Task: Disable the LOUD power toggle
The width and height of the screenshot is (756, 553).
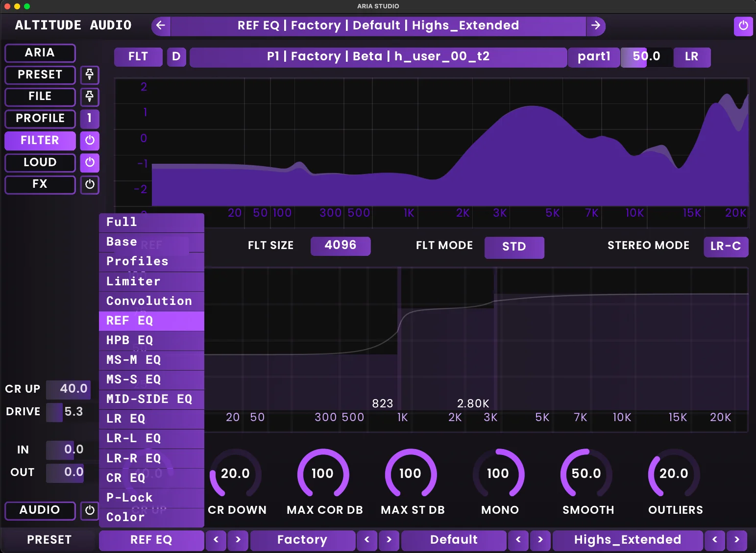Action: (90, 162)
